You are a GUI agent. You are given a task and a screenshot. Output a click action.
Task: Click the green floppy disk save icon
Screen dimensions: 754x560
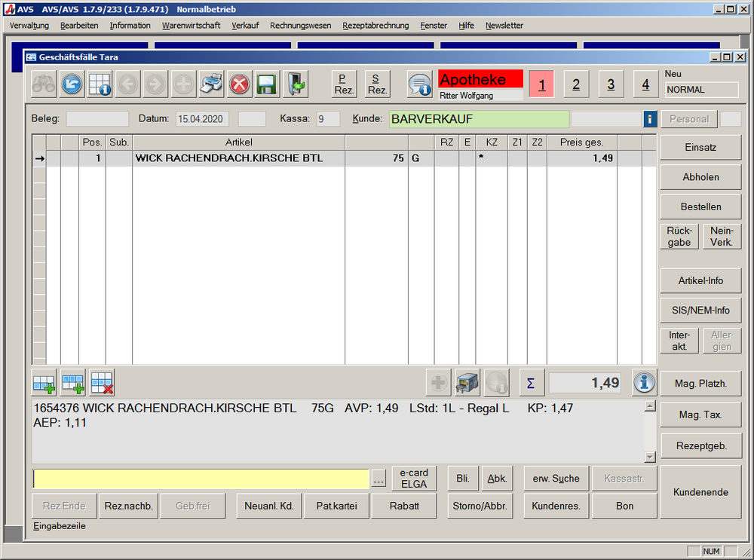[267, 84]
